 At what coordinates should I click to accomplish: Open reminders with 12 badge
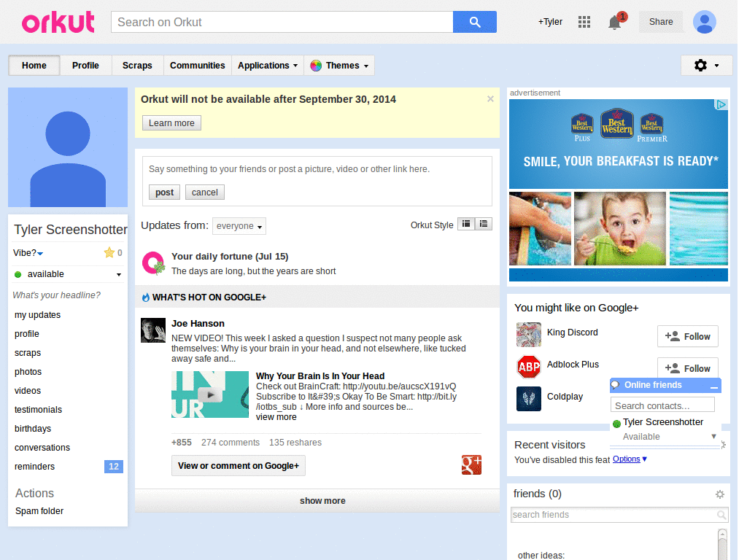pos(68,467)
